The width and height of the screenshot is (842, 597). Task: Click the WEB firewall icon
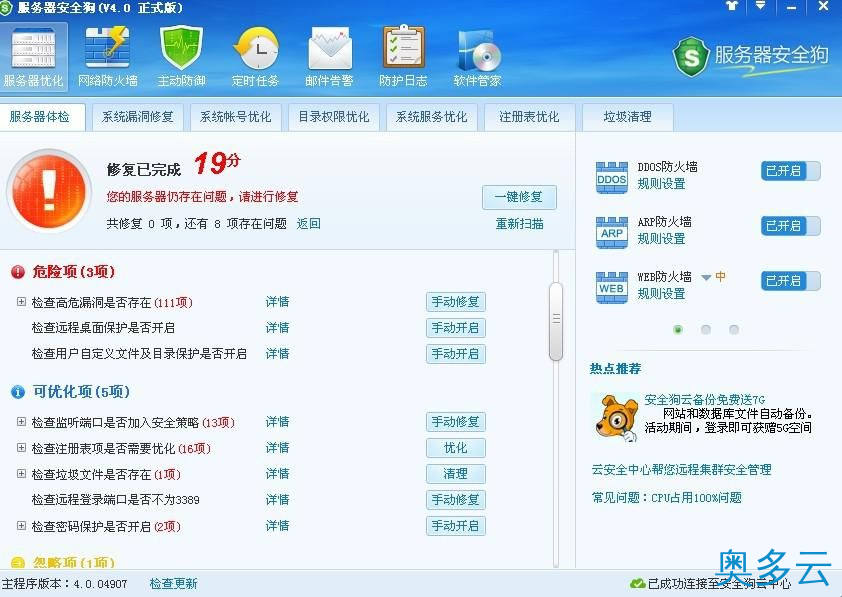(x=612, y=287)
